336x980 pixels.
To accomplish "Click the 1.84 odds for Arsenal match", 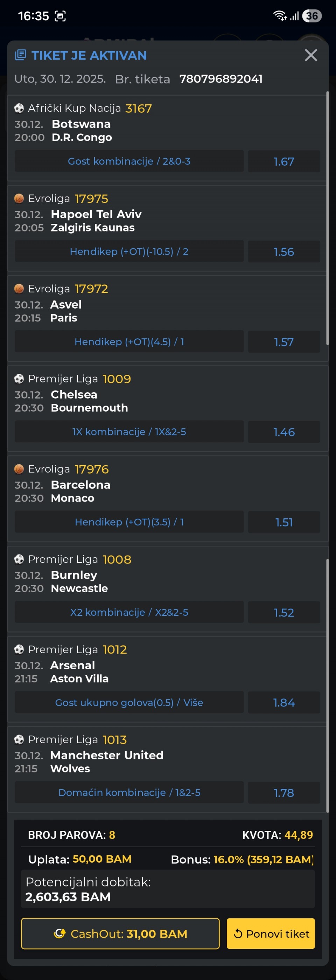I will [283, 702].
